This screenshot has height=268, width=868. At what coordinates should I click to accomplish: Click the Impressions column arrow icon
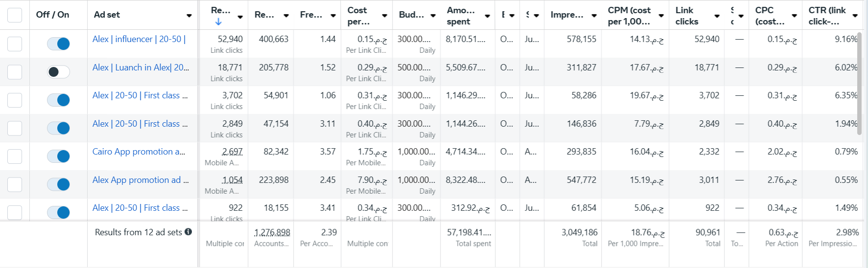pos(594,16)
